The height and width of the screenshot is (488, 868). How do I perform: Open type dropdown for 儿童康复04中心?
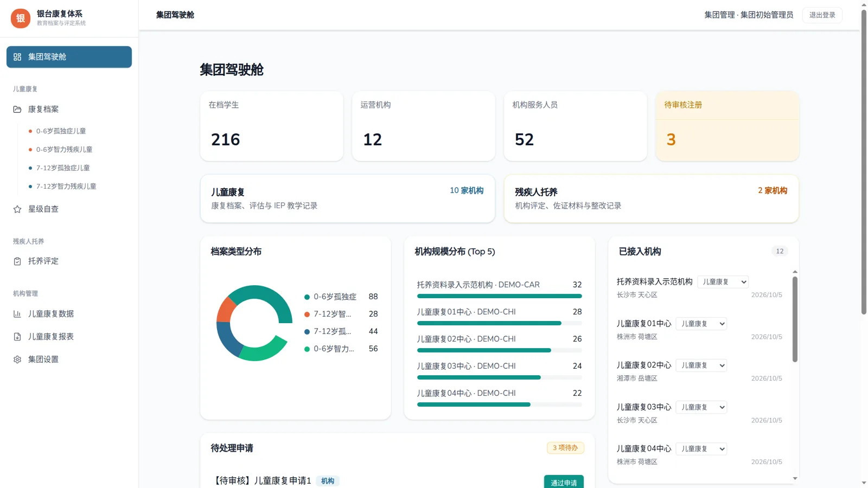click(x=701, y=449)
